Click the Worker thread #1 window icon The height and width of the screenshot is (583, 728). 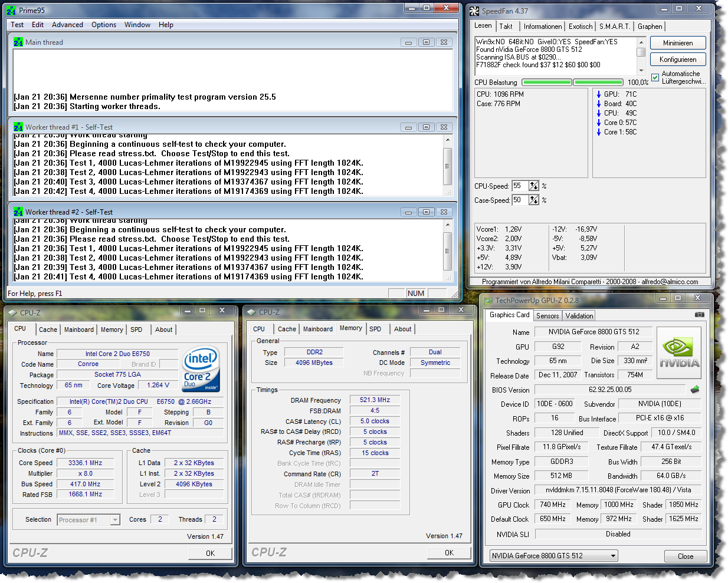pyautogui.click(x=18, y=127)
